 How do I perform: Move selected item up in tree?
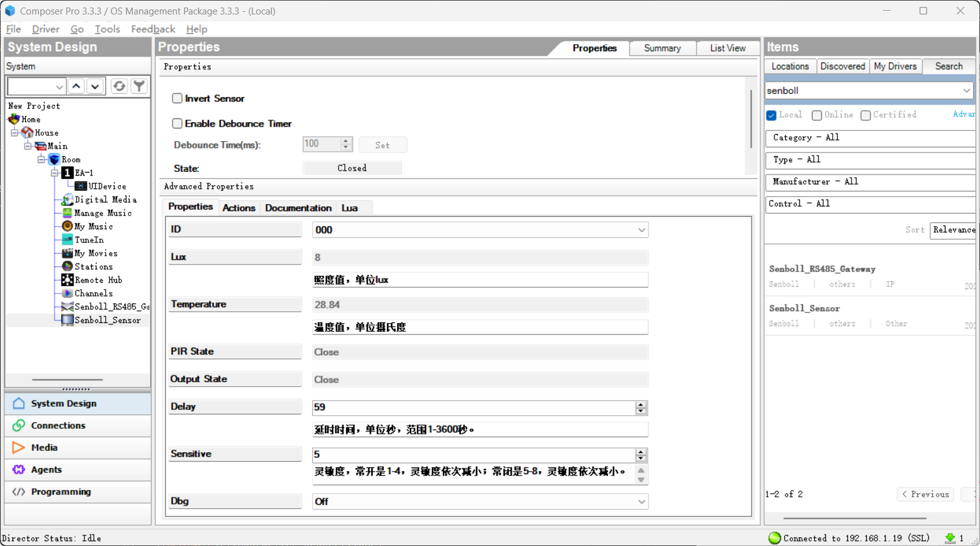pyautogui.click(x=76, y=86)
